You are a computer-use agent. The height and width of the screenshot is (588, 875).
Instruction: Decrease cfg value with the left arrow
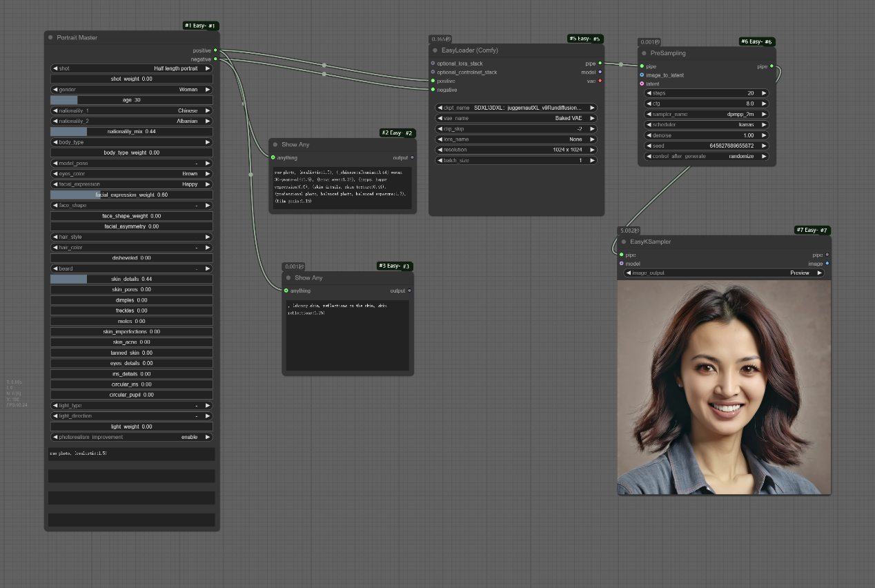pyautogui.click(x=649, y=104)
